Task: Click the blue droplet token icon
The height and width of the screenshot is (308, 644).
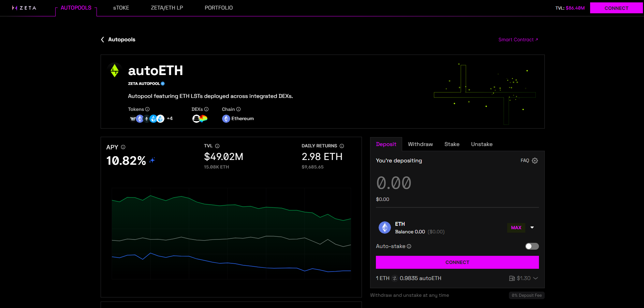Action: pyautogui.click(x=153, y=119)
